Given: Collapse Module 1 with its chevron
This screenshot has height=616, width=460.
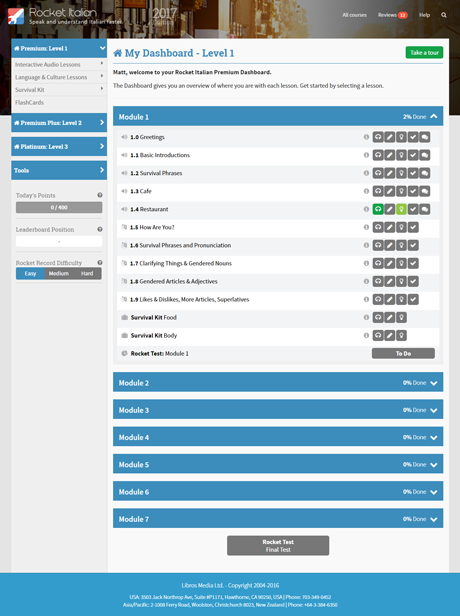Looking at the screenshot, I should 434,117.
